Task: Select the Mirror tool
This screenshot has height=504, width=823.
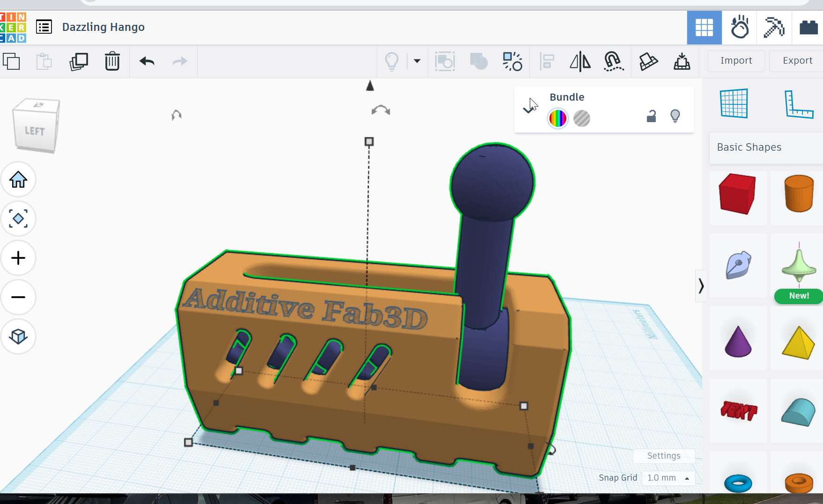Action: 580,61
